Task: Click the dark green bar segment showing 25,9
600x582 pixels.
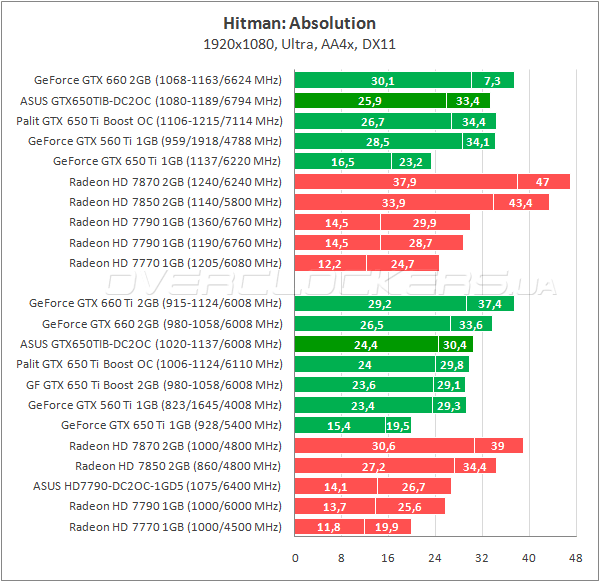Action: pos(370,101)
